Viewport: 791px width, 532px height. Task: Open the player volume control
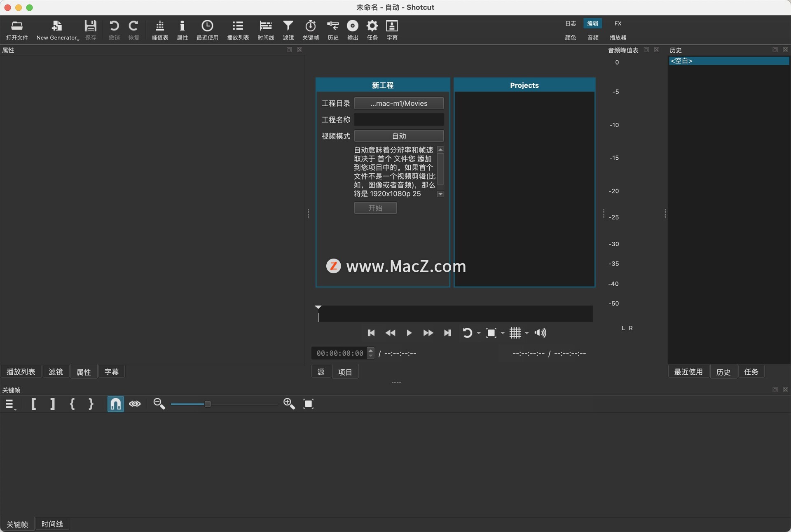point(540,333)
